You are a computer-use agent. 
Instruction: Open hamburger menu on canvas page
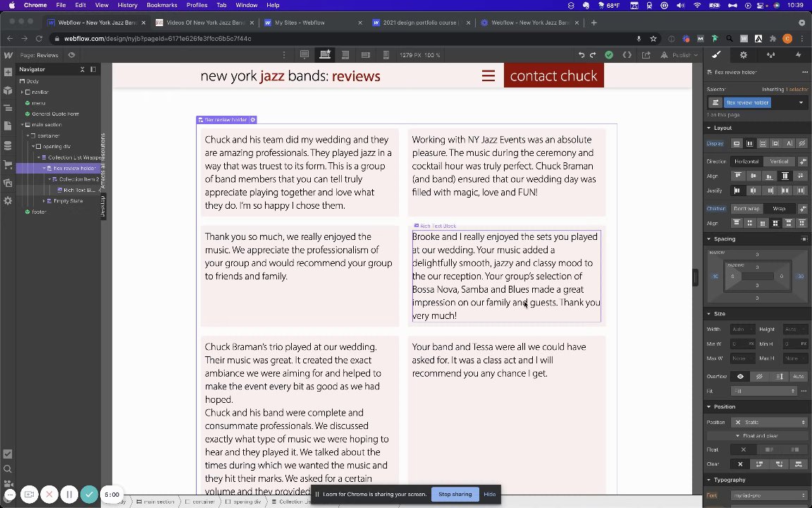click(x=488, y=75)
